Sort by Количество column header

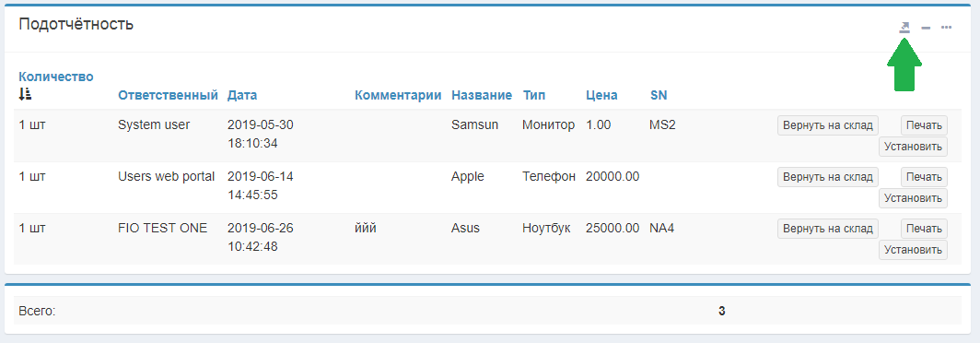56,77
